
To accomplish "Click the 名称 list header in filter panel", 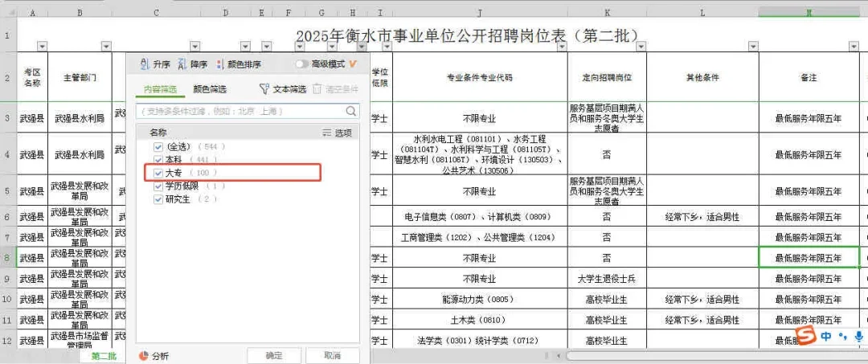I will point(158,133).
